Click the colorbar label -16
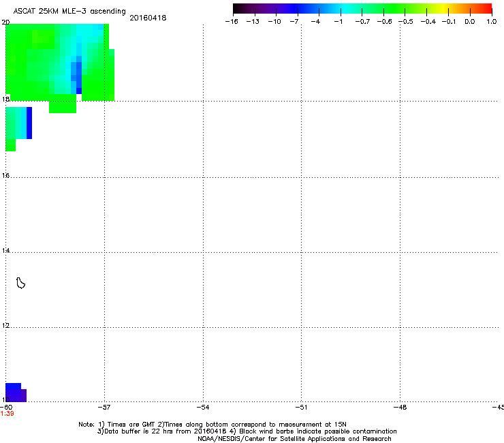 tap(232, 22)
